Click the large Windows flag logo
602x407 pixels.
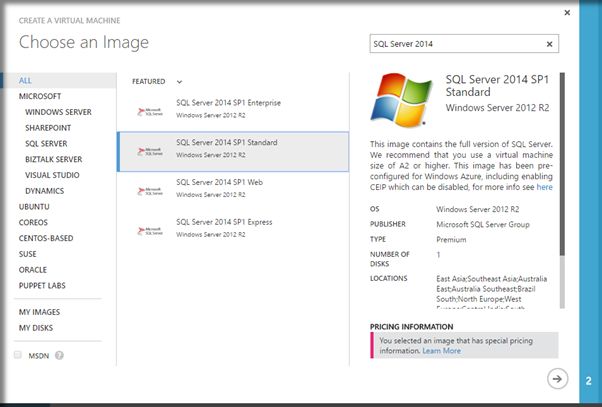click(x=400, y=98)
